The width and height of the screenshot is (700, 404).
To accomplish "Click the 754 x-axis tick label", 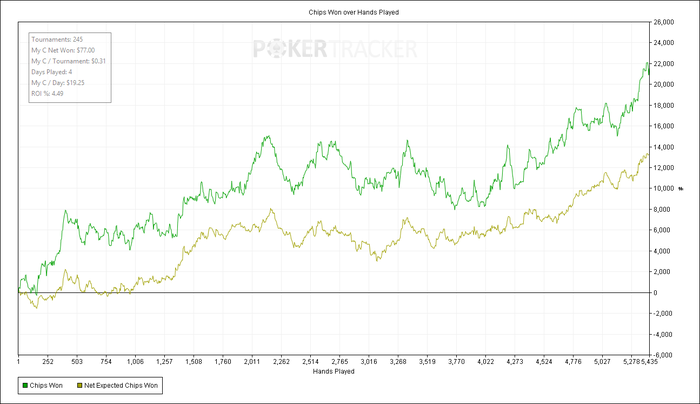I will pyautogui.click(x=106, y=362).
